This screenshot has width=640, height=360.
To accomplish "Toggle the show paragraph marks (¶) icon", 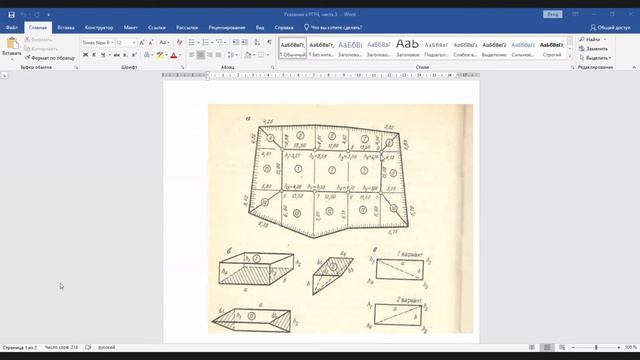I will (x=269, y=42).
